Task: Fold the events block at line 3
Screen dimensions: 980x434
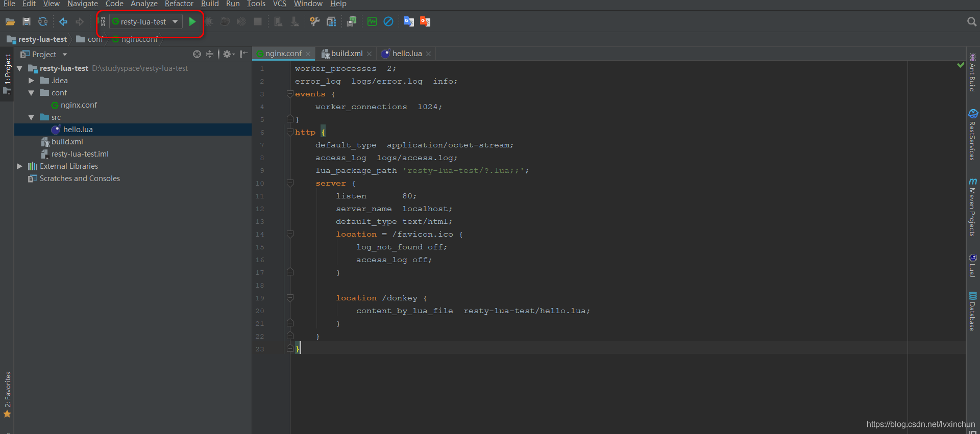Action: (290, 94)
